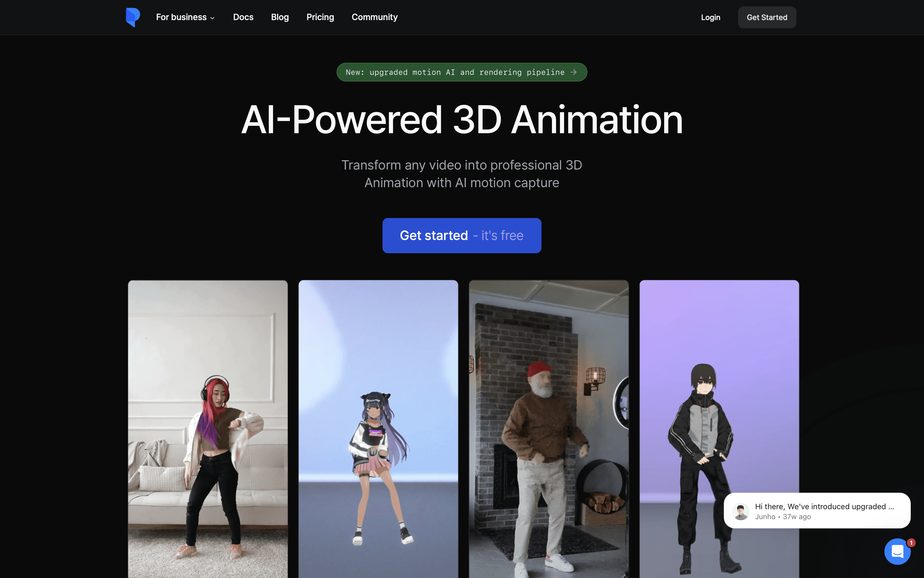Click the blue logo in the navbar
The image size is (924, 578).
(x=133, y=17)
